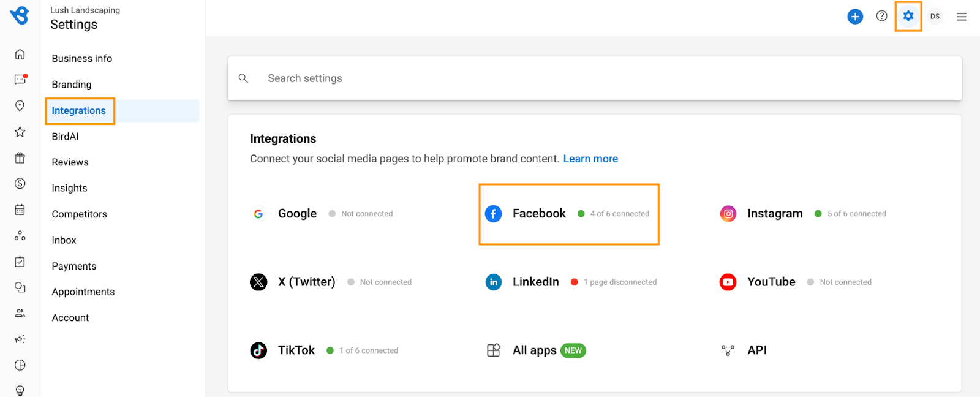Open the Facebook integration
Screen dimensions: 980x397
567,214
